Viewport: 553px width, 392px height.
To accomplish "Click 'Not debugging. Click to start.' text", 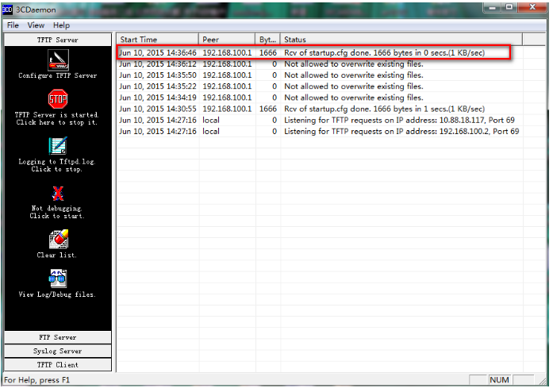I will pyautogui.click(x=57, y=213).
